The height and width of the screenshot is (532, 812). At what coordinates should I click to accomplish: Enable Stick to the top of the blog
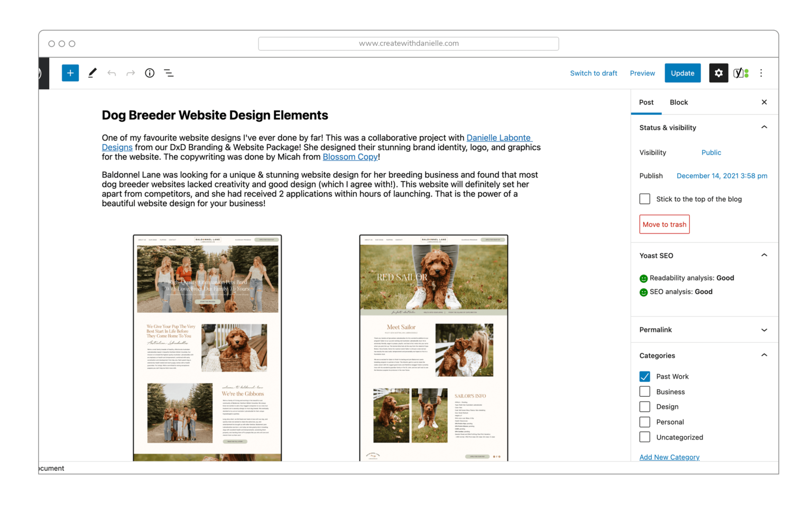(x=644, y=199)
